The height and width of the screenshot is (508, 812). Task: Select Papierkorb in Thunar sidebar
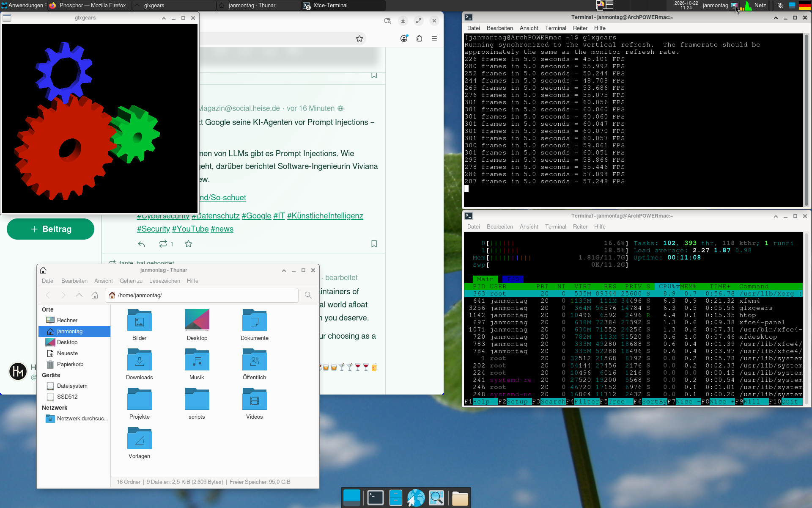pyautogui.click(x=70, y=364)
